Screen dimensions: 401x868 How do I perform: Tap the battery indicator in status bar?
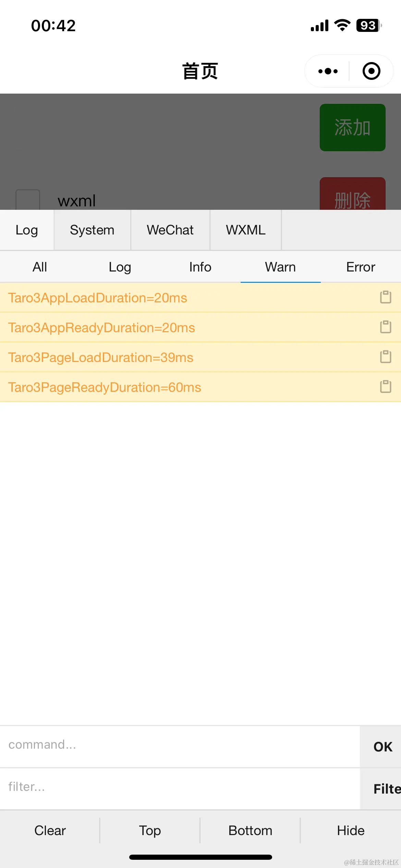pyautogui.click(x=369, y=25)
